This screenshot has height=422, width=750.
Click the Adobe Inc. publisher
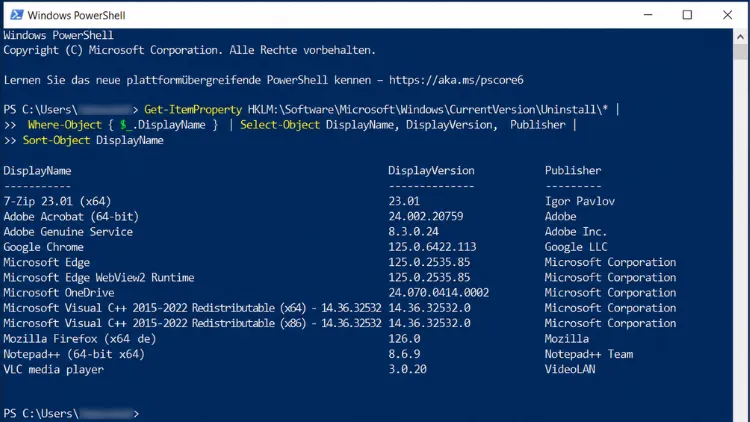576,232
